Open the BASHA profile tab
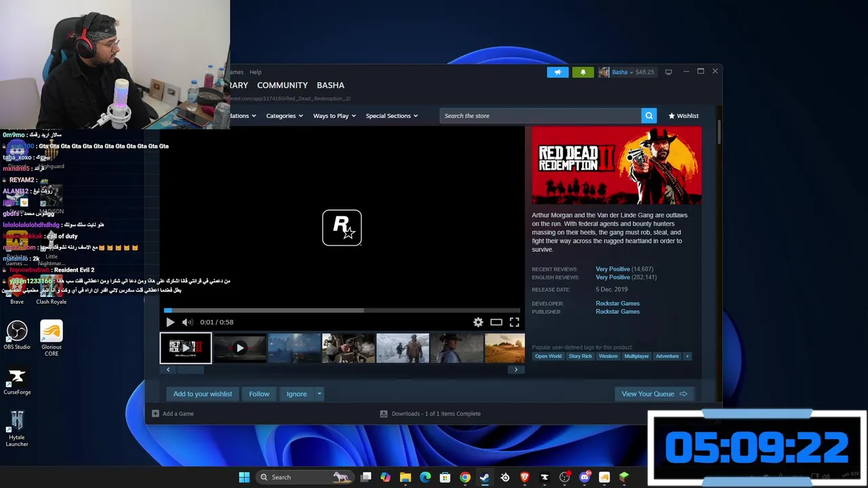 tap(330, 85)
